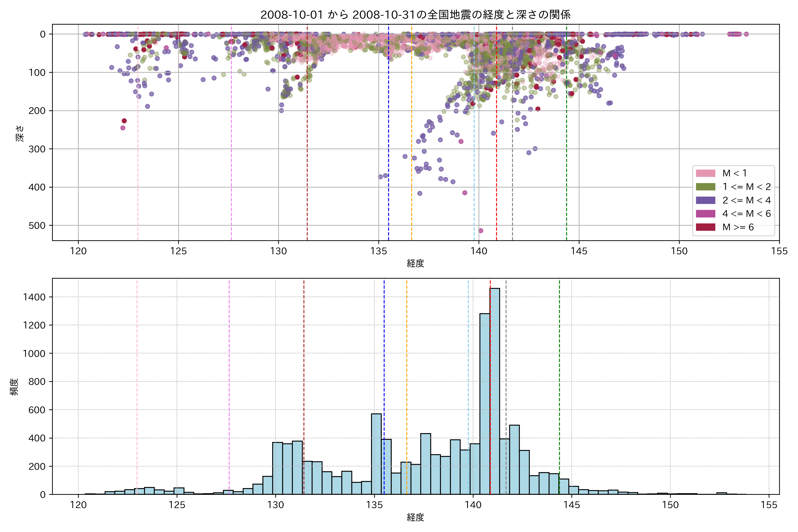Click the 'M < 1' legend text label
Screen dimensions: 798x532
point(735,173)
